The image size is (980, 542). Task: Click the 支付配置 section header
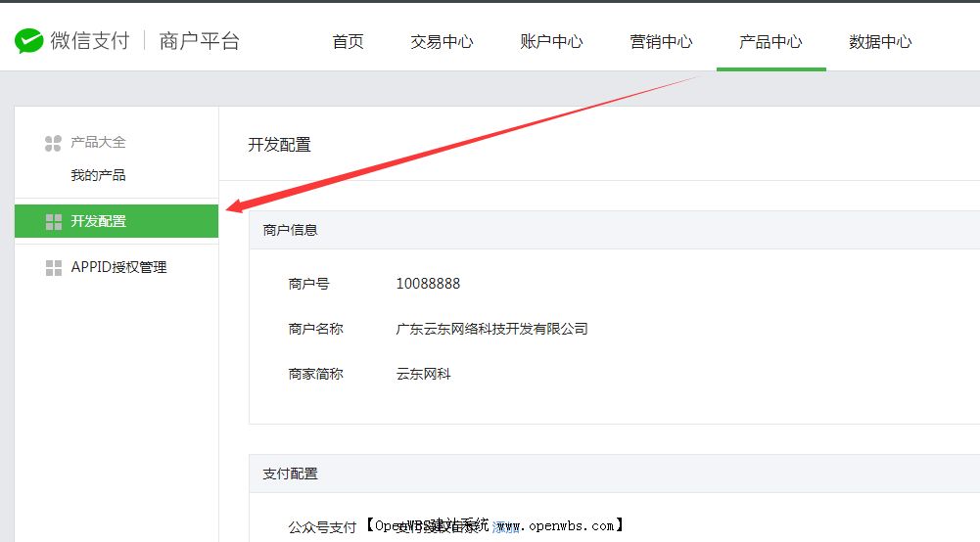tap(290, 474)
